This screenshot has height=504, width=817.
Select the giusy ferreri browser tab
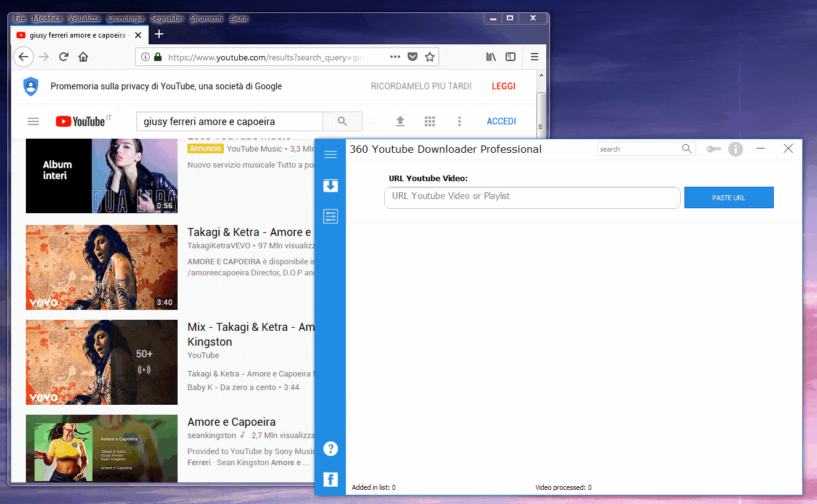(79, 35)
